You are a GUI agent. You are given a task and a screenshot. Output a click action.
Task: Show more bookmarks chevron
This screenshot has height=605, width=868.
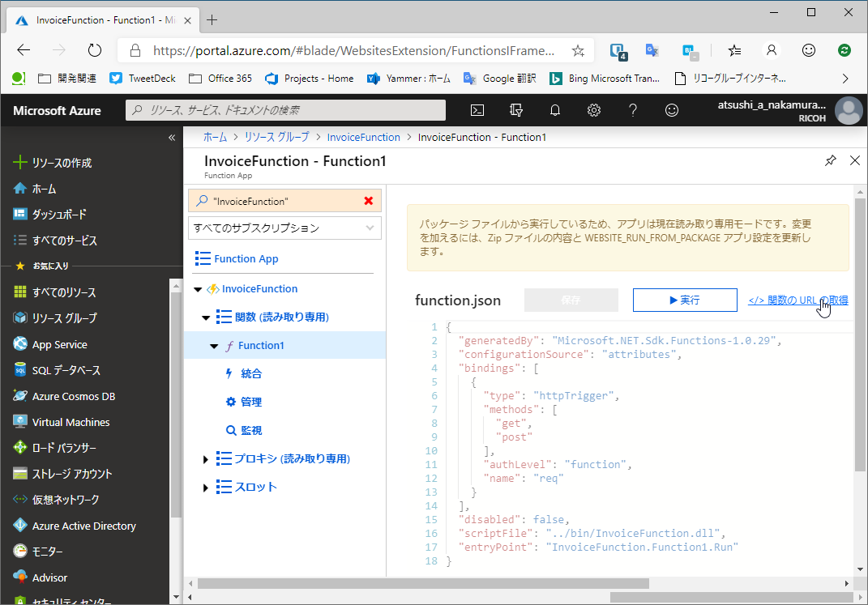tap(844, 79)
